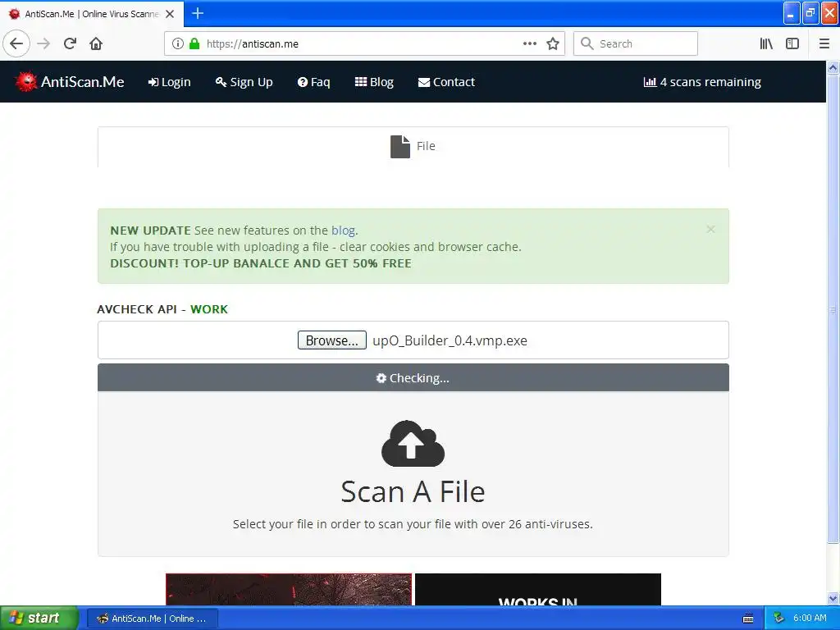The image size is (840, 630).
Task: Click the browser Back arrow button
Action: pyautogui.click(x=16, y=43)
